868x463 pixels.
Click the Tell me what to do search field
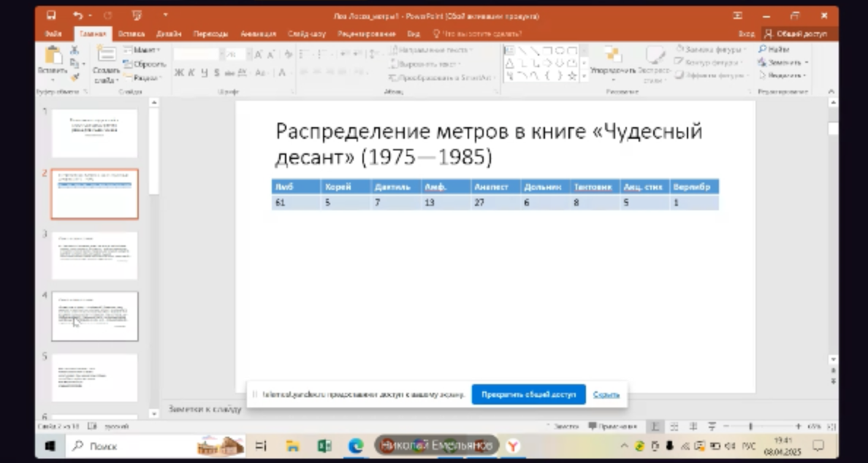(x=476, y=34)
